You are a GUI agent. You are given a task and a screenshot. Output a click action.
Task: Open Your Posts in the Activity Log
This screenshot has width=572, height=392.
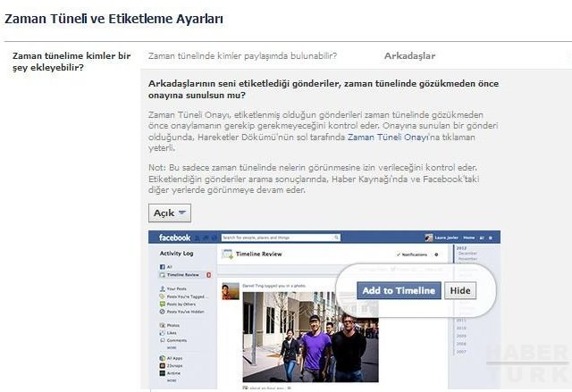coord(178,288)
